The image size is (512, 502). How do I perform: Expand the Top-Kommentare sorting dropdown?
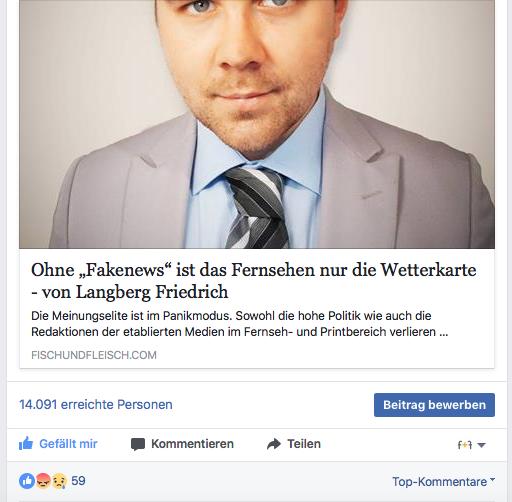[443, 482]
